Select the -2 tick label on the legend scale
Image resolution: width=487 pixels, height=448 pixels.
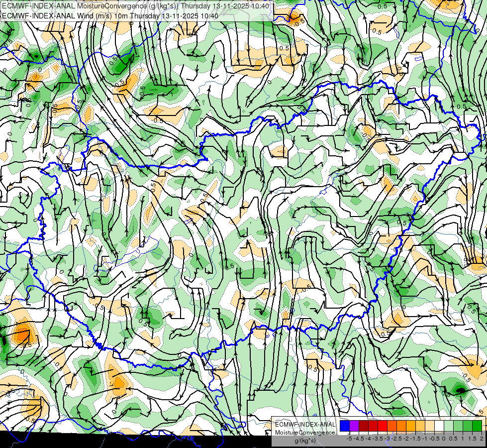pos(406,439)
